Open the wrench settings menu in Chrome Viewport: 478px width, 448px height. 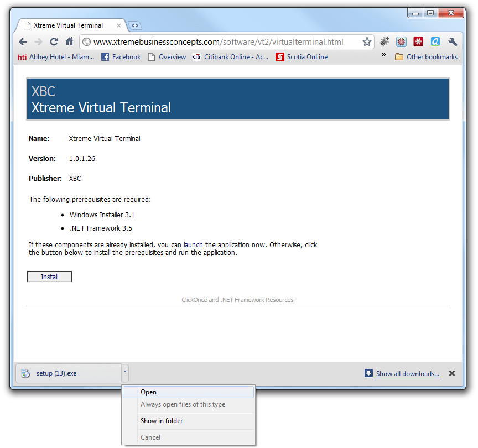(452, 41)
